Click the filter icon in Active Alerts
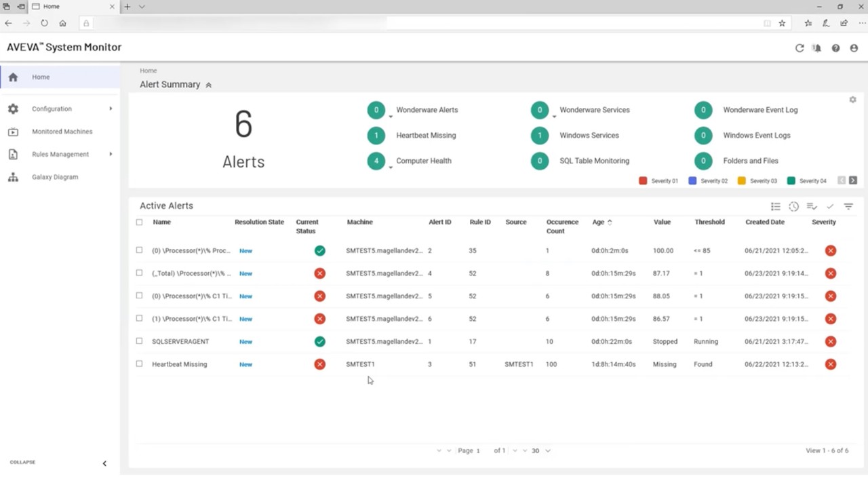 848,206
